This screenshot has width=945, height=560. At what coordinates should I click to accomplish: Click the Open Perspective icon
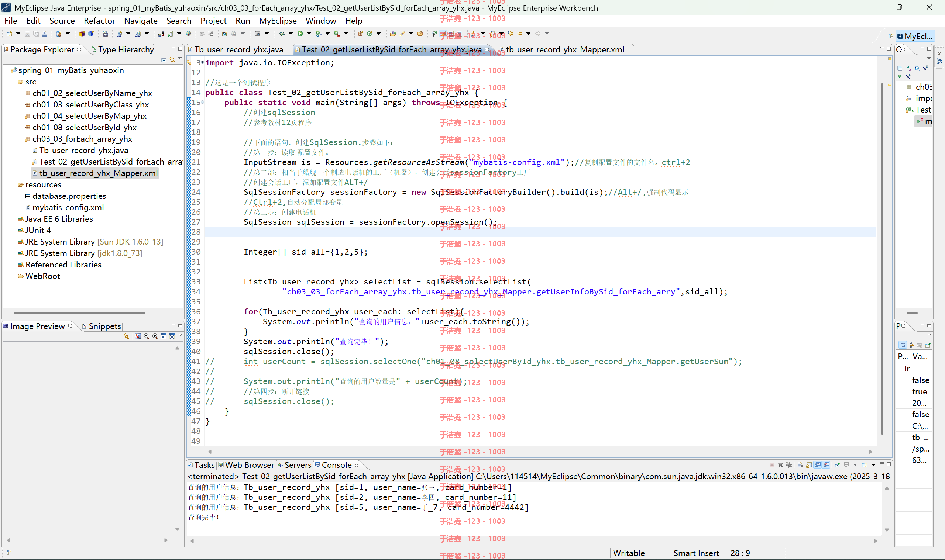pos(891,36)
